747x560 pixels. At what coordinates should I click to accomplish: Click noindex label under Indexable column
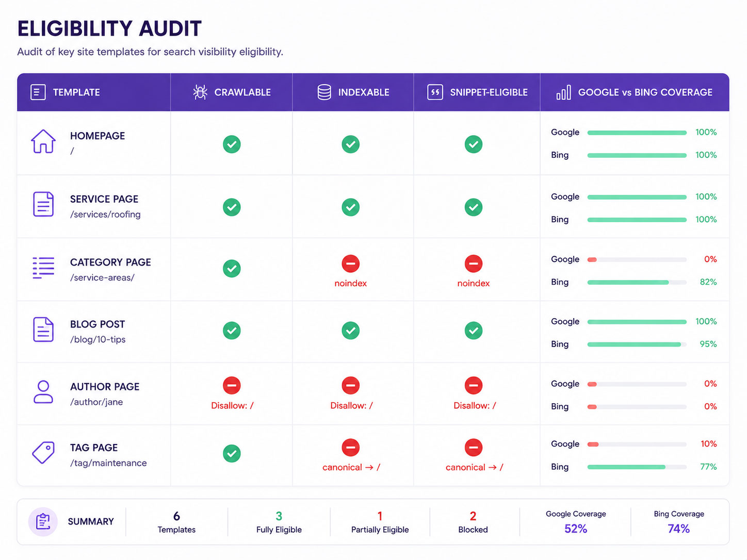(x=351, y=284)
